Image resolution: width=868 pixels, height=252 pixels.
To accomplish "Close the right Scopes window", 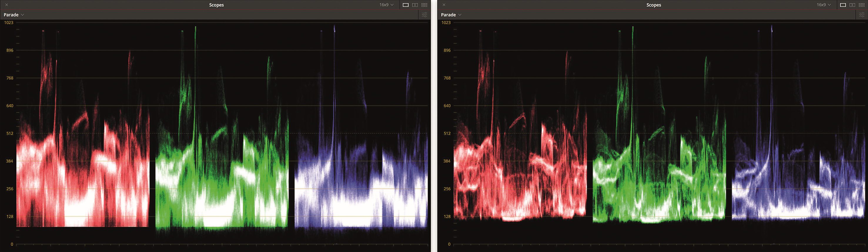I will [444, 5].
